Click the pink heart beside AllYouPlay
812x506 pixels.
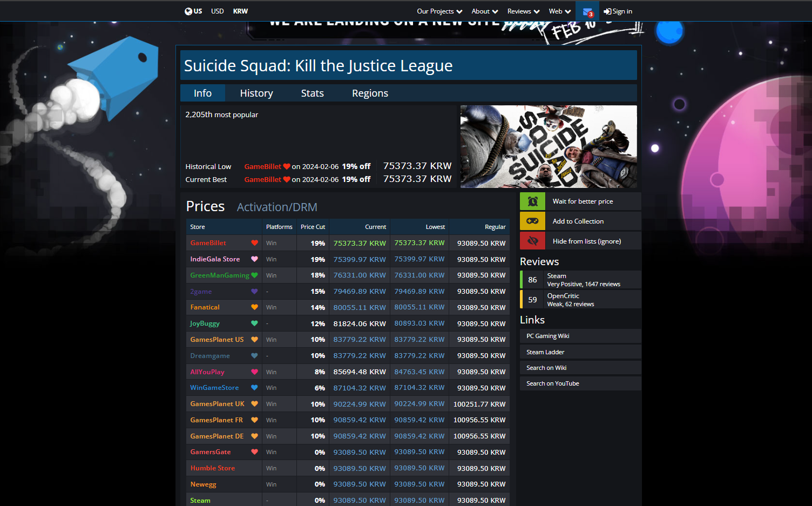point(255,372)
